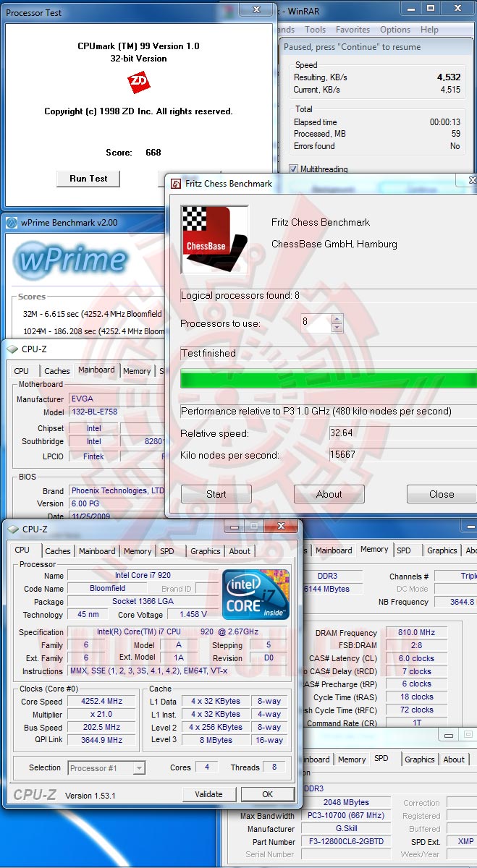Select Caches tab in the CPU-Z motherboard window

click(x=57, y=371)
